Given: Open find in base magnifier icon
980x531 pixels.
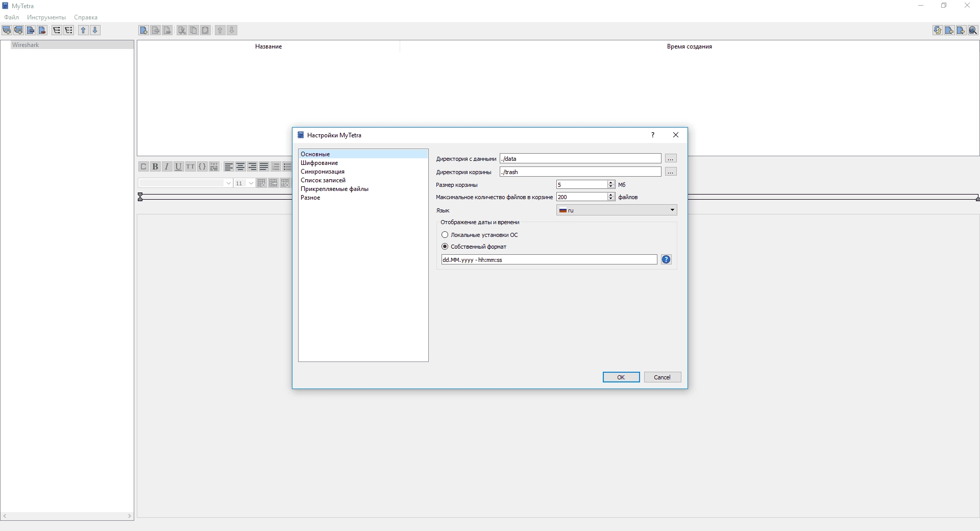Looking at the screenshot, I should [973, 30].
